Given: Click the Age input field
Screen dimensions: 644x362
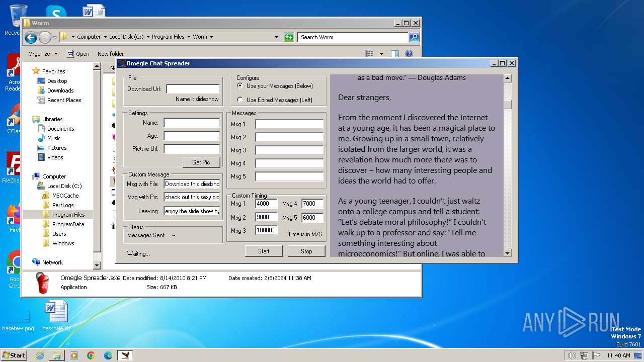Looking at the screenshot, I should click(x=192, y=136).
